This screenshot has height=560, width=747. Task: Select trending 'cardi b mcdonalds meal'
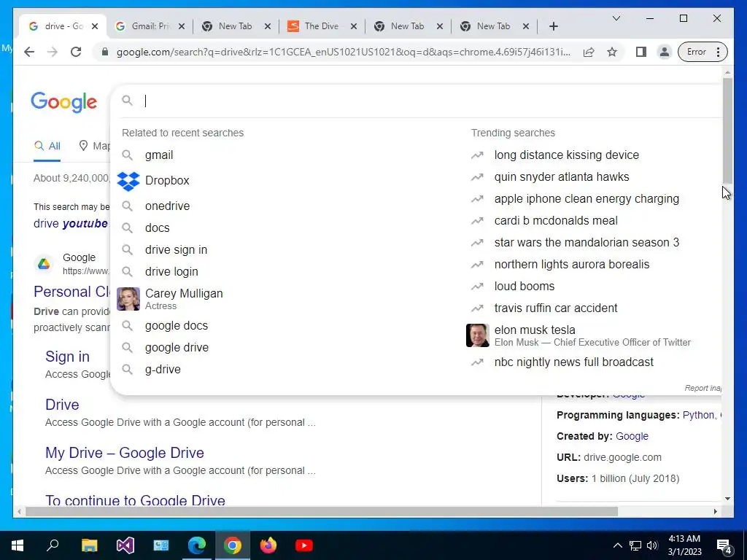556,220
